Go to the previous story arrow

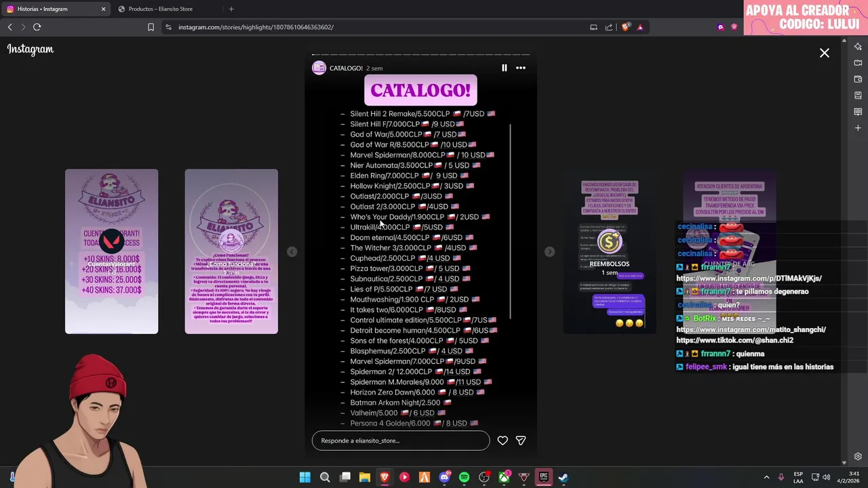tap(292, 251)
